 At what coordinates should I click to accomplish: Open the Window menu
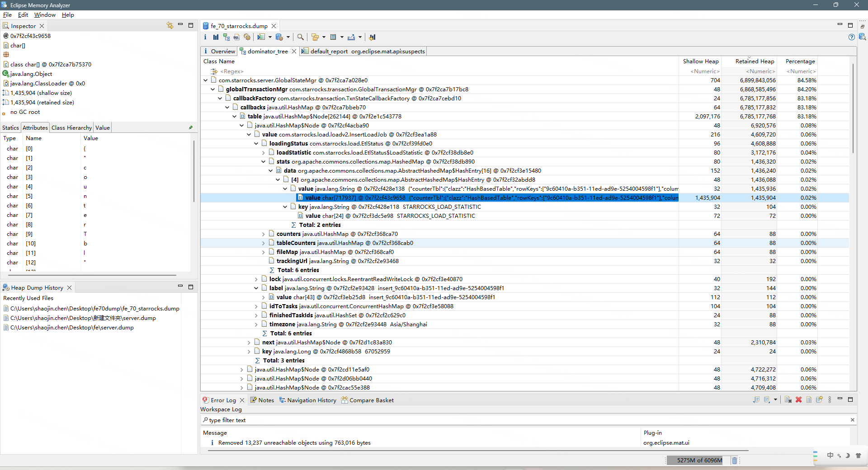coord(45,15)
